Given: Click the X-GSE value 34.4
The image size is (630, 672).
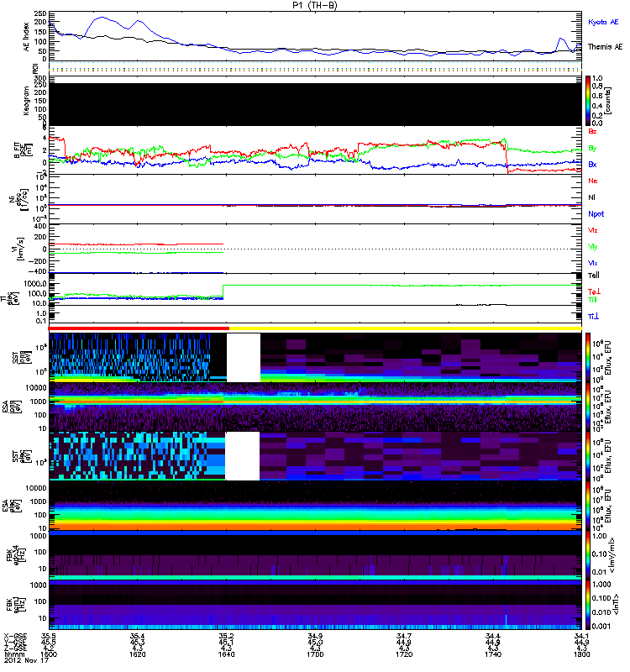Looking at the screenshot, I should pos(493,636).
